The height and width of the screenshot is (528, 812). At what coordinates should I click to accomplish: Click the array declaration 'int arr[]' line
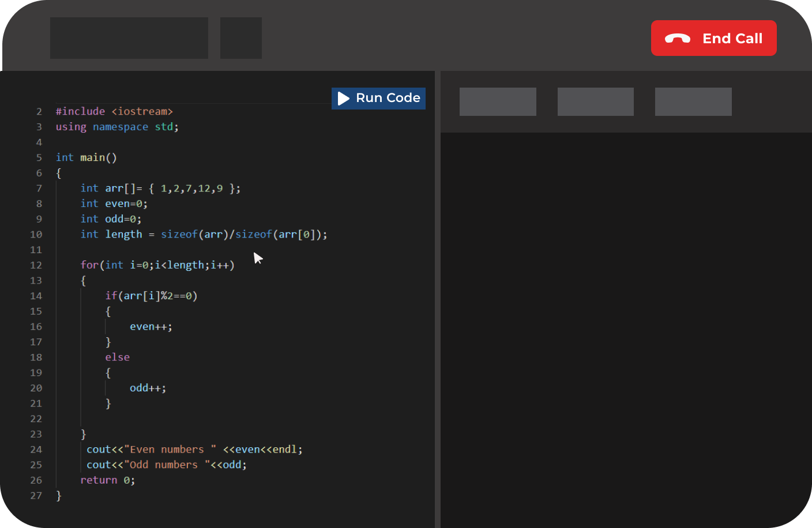tap(160, 188)
